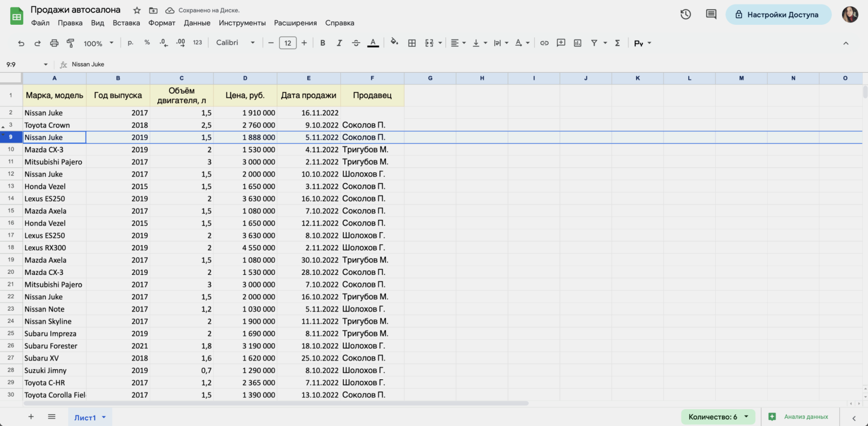Insert a link using the toolbar icon
Screen dimensions: 868x426
544,43
